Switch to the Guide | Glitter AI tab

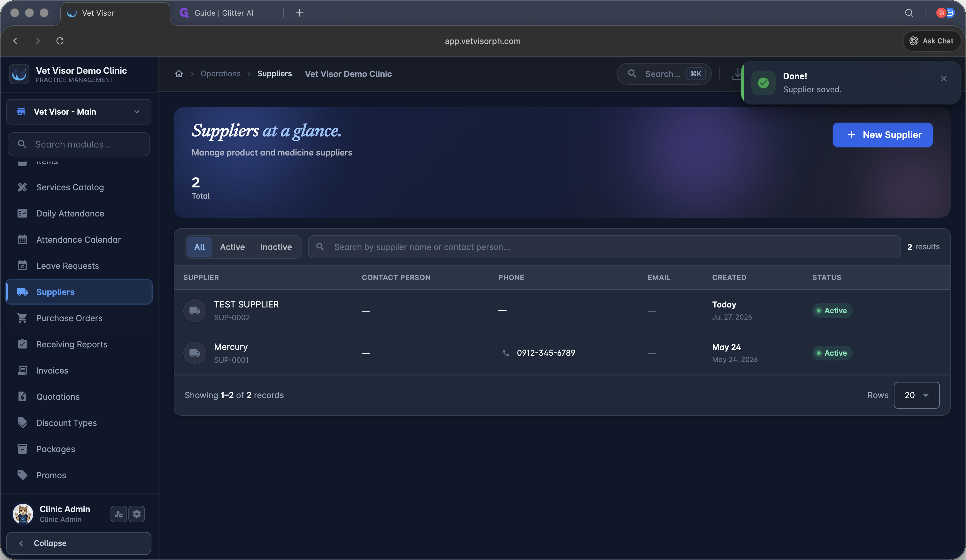[x=224, y=13]
